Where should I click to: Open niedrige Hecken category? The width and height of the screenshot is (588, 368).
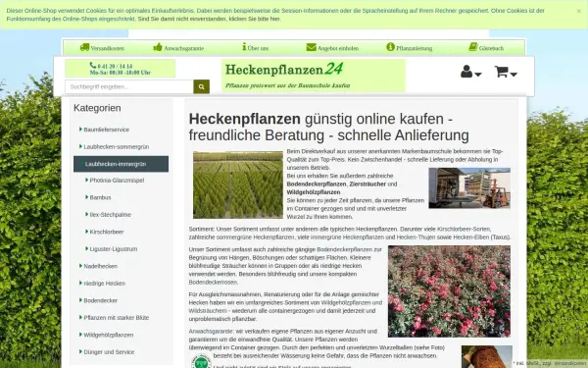pyautogui.click(x=104, y=284)
